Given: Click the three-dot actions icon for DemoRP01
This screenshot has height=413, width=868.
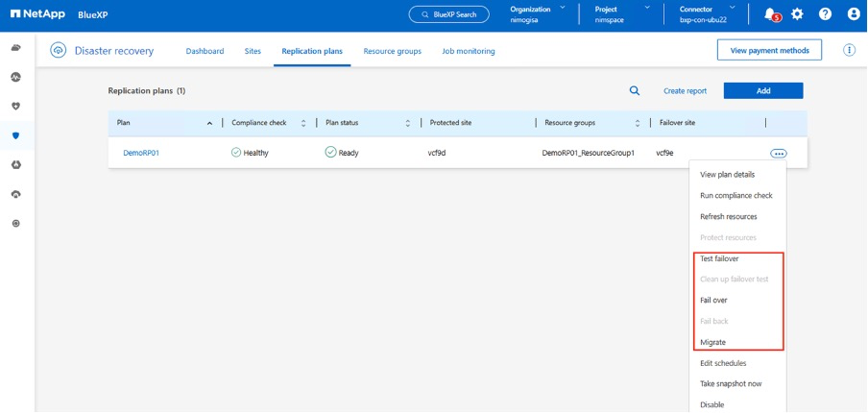Looking at the screenshot, I should (x=778, y=153).
